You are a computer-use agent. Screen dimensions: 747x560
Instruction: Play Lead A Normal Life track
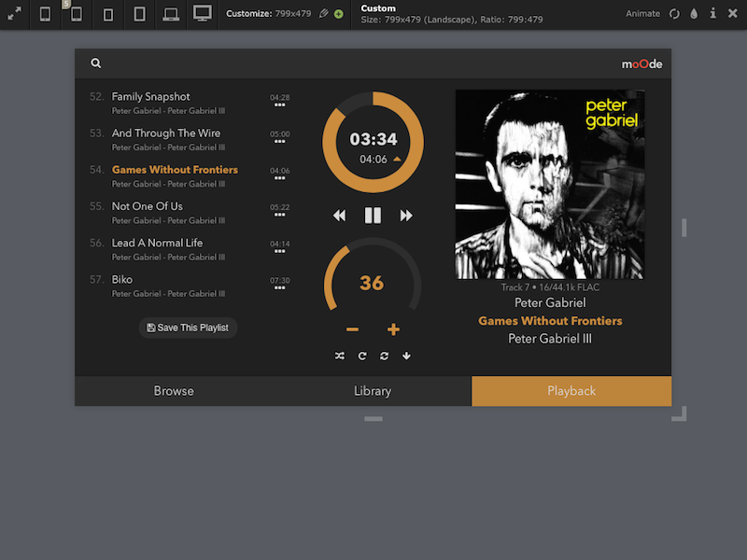click(157, 243)
